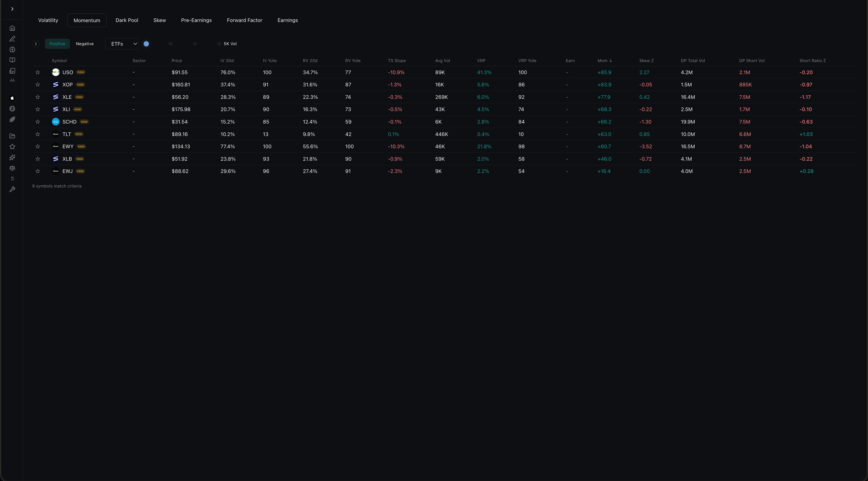Click the home icon in the sidebar
Screen dimensions: 868x481
pos(12,28)
